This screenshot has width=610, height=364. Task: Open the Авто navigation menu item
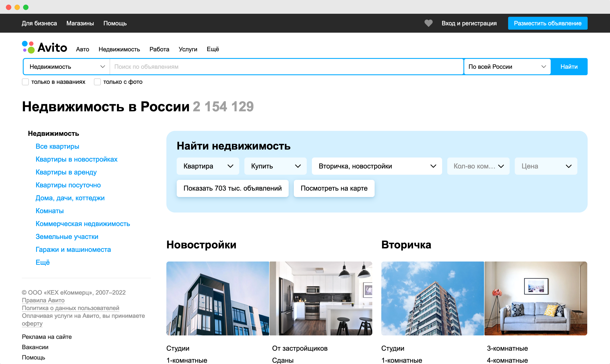(82, 49)
